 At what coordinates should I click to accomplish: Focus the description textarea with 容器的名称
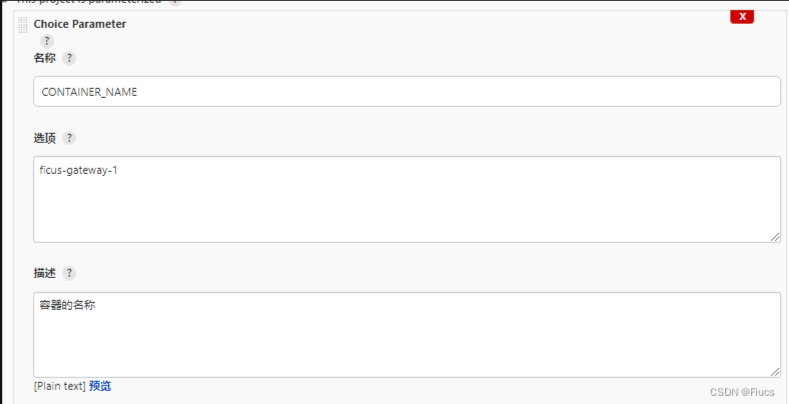click(406, 334)
